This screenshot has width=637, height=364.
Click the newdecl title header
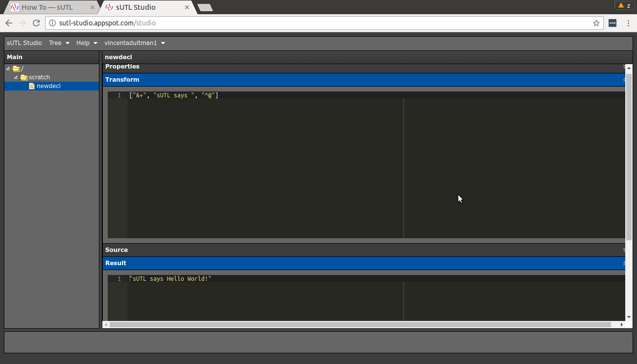pos(367,57)
